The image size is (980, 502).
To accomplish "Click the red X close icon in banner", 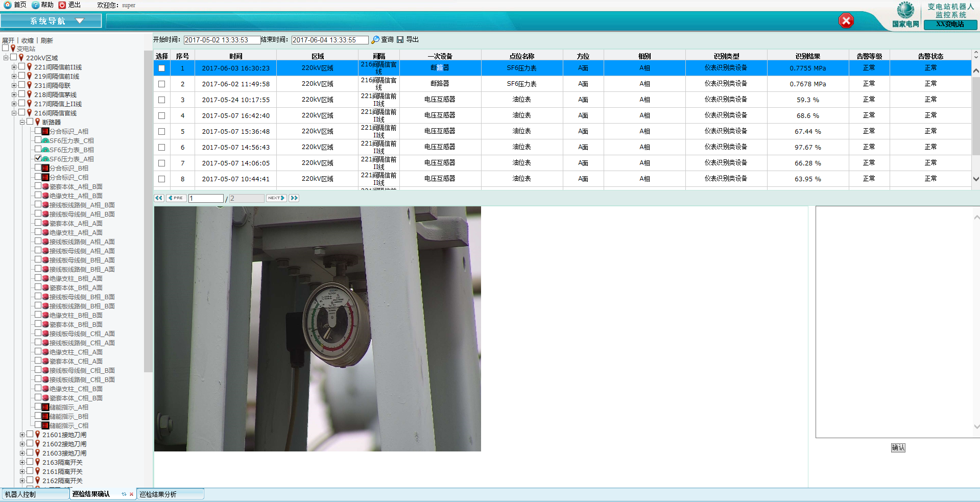I will [846, 21].
